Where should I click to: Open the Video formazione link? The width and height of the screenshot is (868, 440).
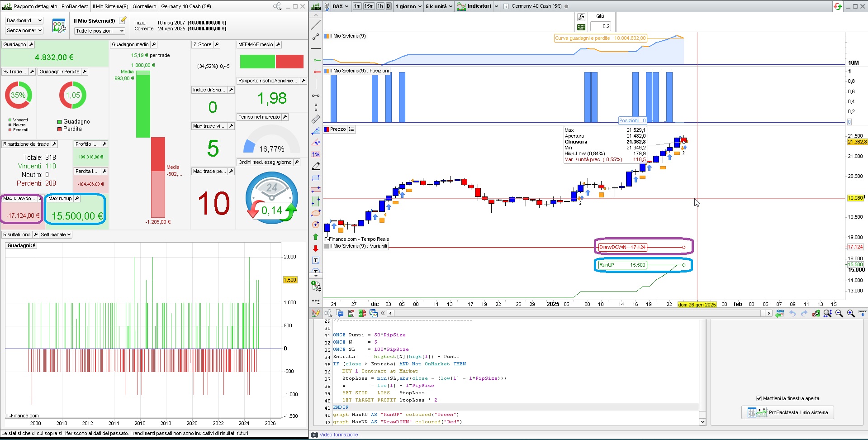339,435
